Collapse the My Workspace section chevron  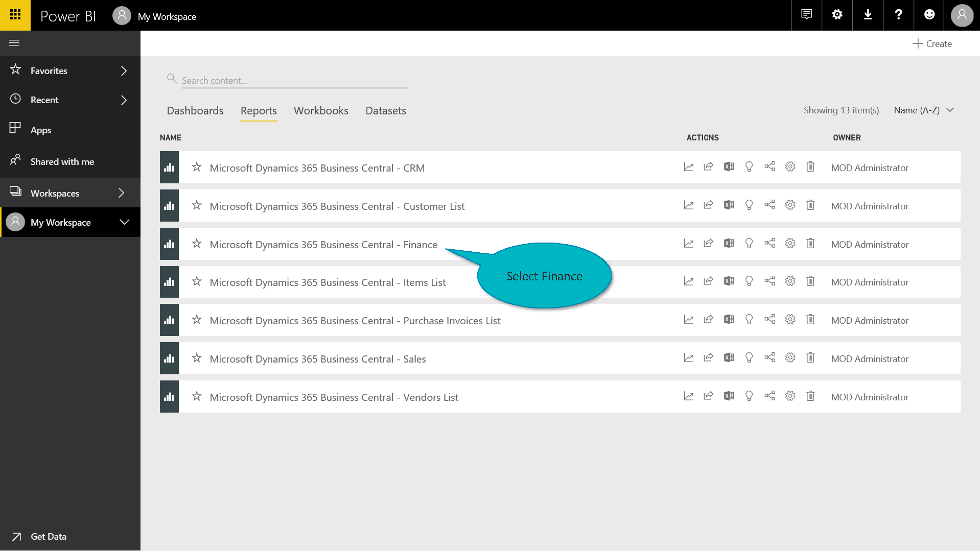pyautogui.click(x=124, y=222)
